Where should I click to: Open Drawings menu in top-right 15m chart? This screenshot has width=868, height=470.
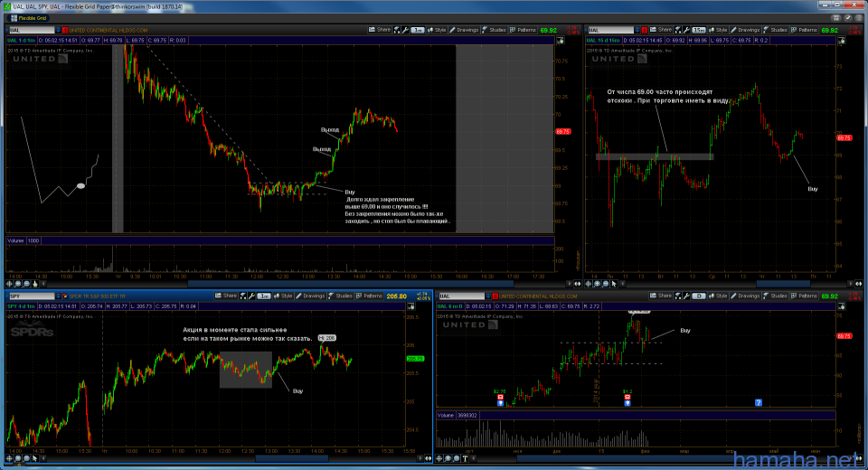tap(744, 30)
